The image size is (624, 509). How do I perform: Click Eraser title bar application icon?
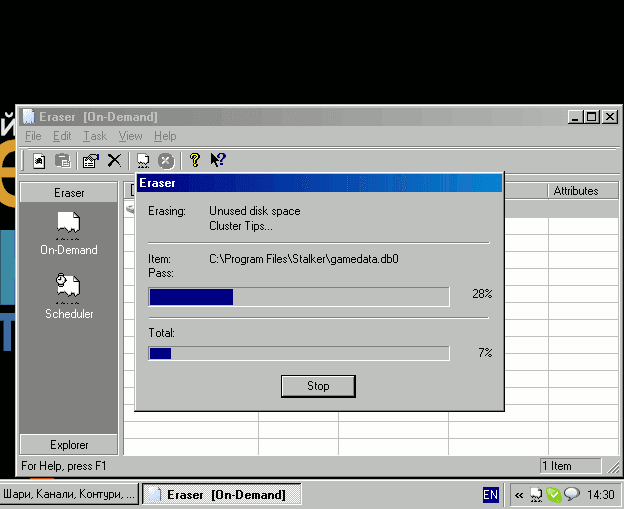click(x=29, y=117)
